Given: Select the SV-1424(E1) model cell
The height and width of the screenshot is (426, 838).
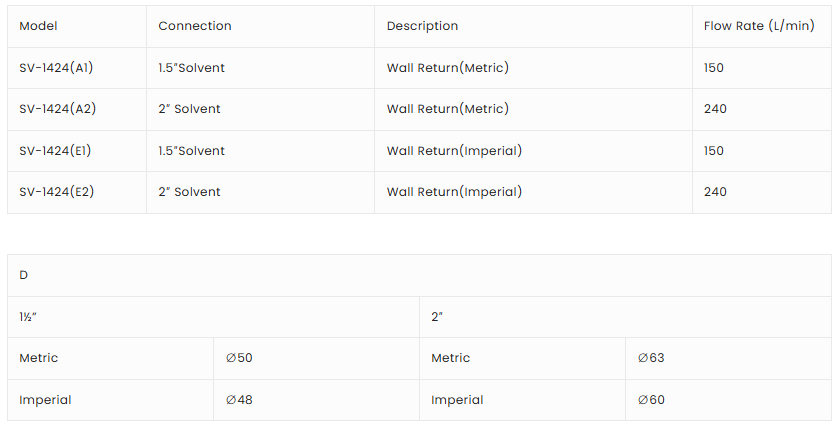Looking at the screenshot, I should (x=56, y=151).
